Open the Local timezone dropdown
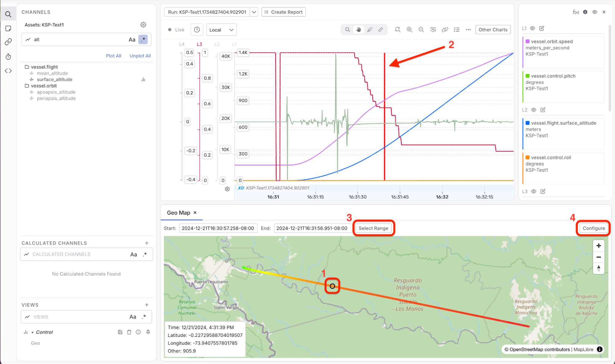 [221, 30]
